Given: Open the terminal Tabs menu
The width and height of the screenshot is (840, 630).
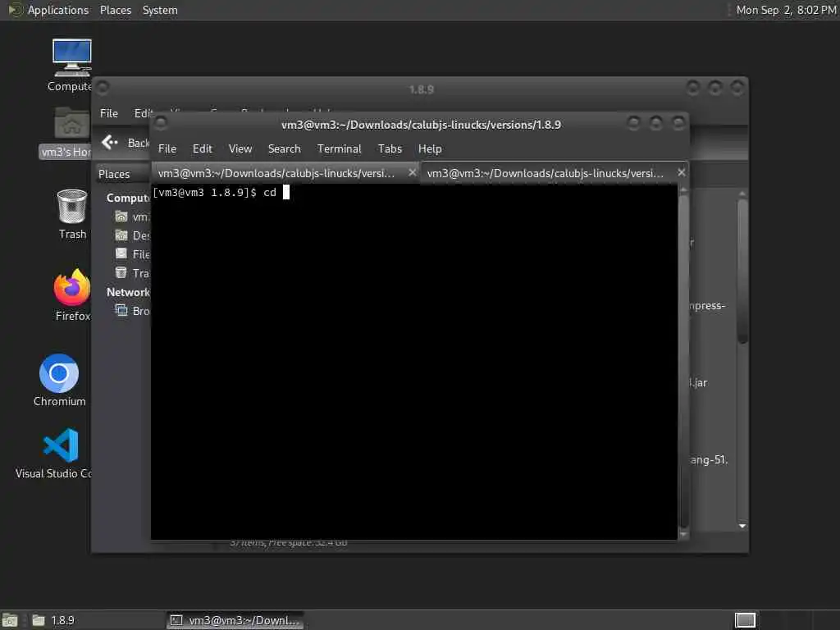Looking at the screenshot, I should [x=390, y=148].
